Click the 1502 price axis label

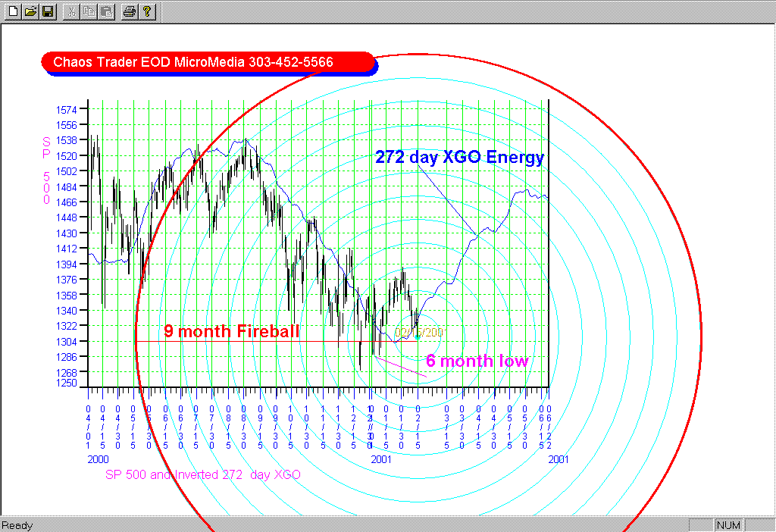[67, 171]
